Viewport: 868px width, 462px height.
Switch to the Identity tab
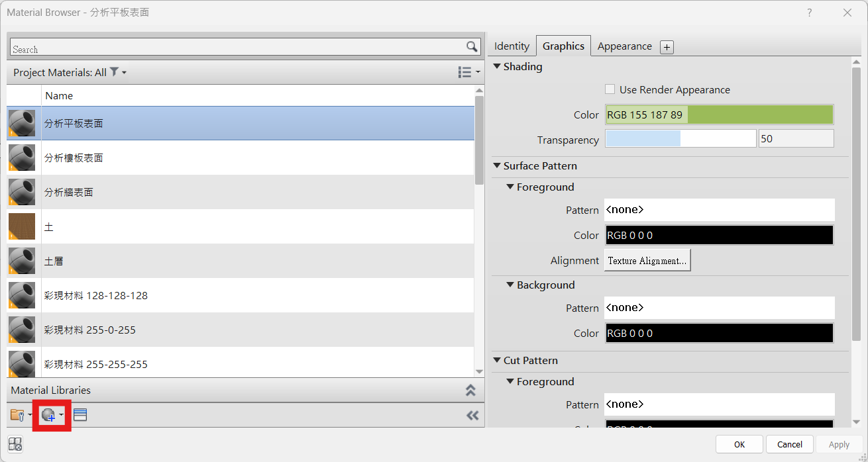pos(512,46)
